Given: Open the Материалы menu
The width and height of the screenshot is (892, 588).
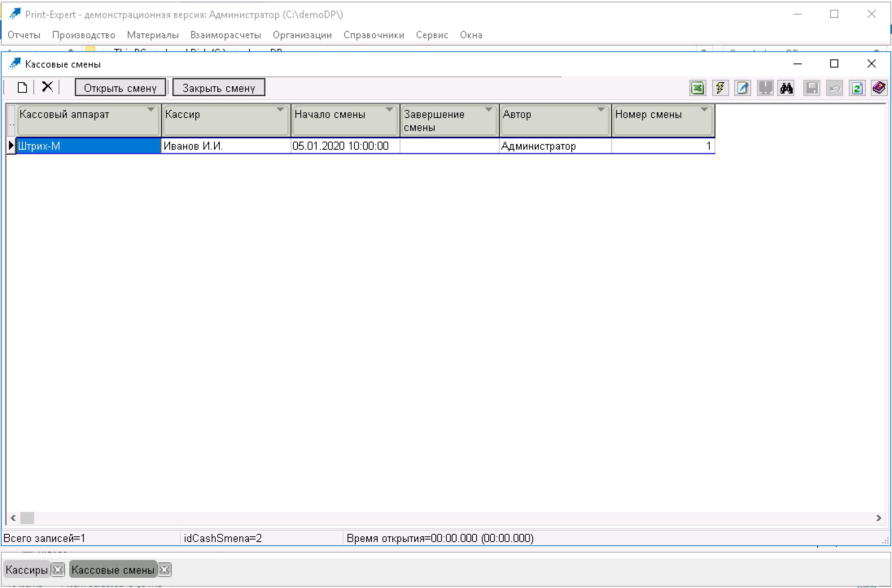Looking at the screenshot, I should click(153, 35).
